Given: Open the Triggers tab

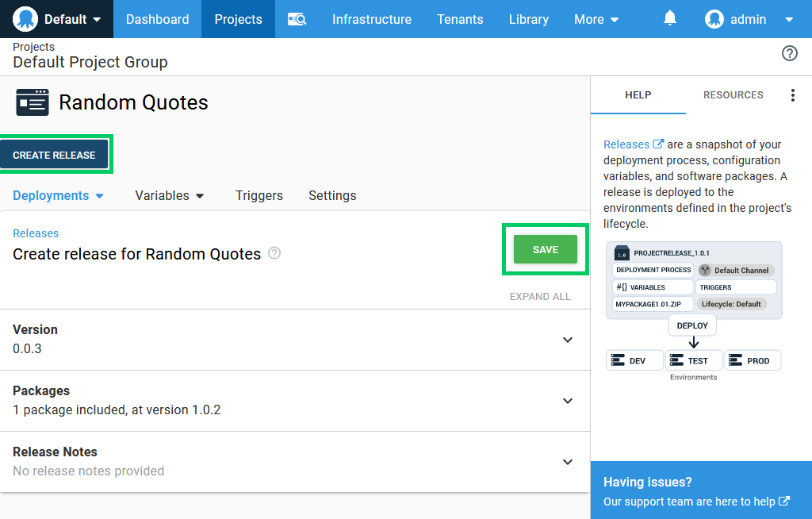Looking at the screenshot, I should (259, 195).
